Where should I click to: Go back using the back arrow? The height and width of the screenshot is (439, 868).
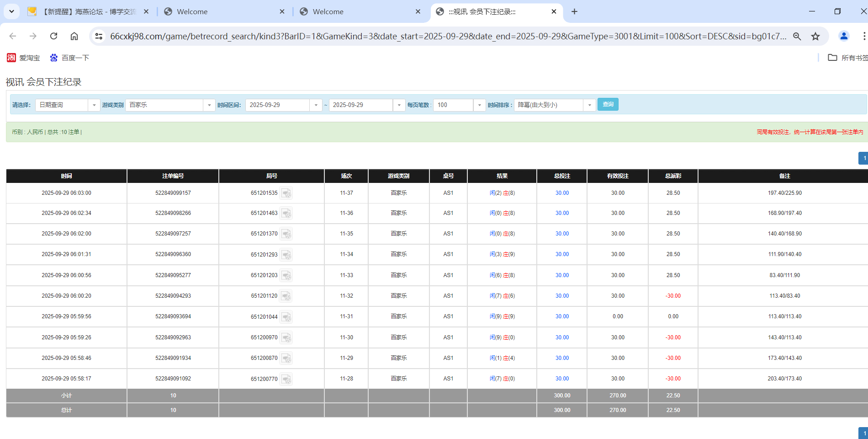tap(12, 36)
